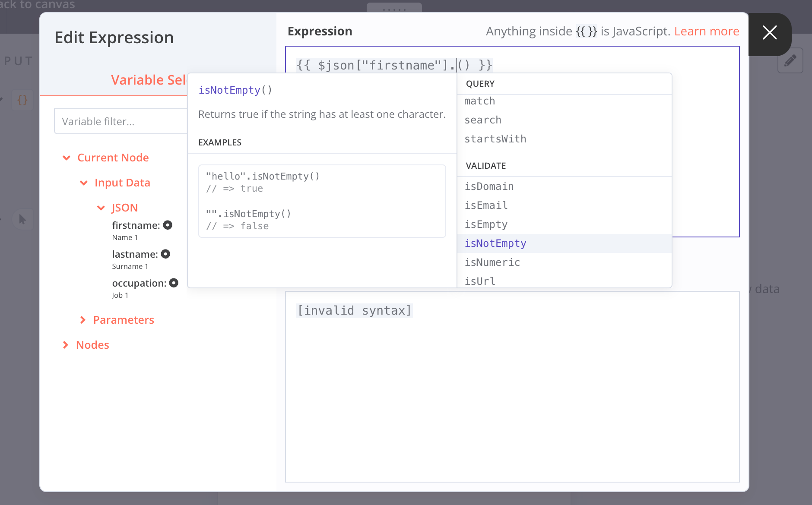This screenshot has height=505, width=812.
Task: Collapse the Input Data tree
Action: tap(84, 183)
